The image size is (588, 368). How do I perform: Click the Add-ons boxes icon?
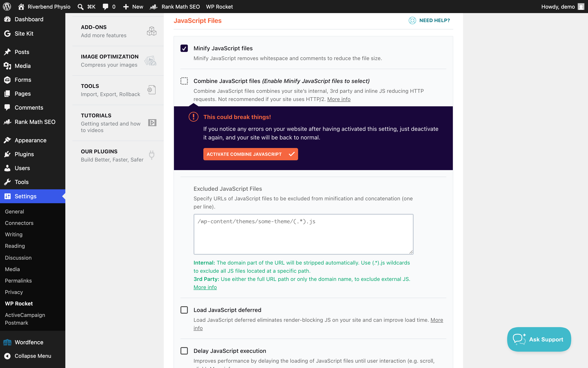point(152,31)
